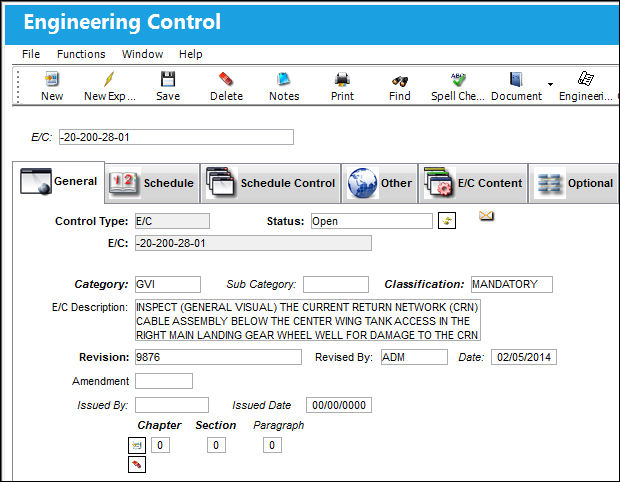Click the Classification label
This screenshot has height=482, width=620.
[x=424, y=284]
